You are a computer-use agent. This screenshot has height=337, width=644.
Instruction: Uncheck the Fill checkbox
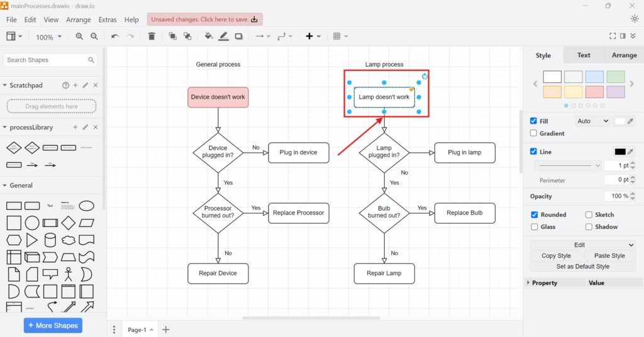(534, 121)
